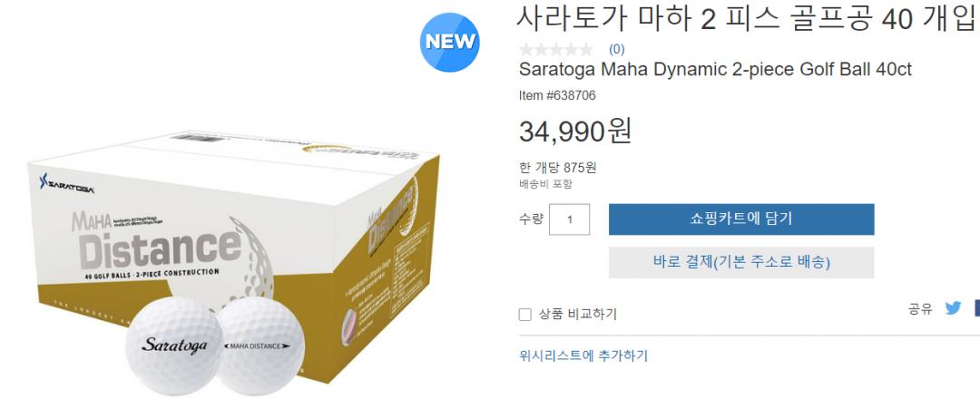The height and width of the screenshot is (409, 980).
Task: Click the partially visible Facebook share icon
Action: (976, 307)
